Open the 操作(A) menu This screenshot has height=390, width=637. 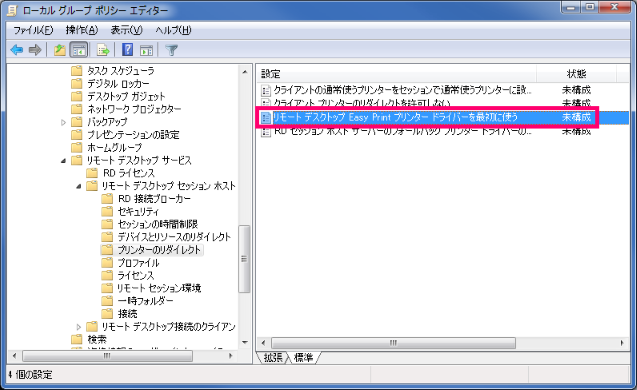click(x=82, y=30)
